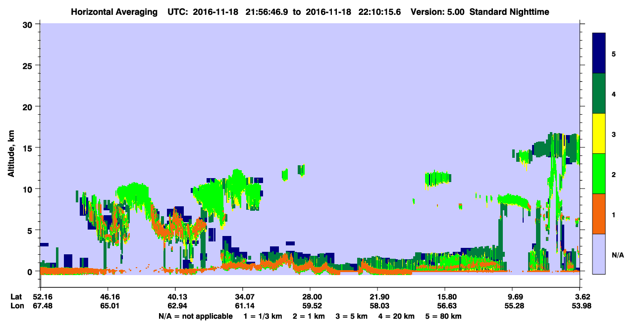Click the color bar label '2'
Viewport: 644px width, 330px height.
pyautogui.click(x=614, y=174)
